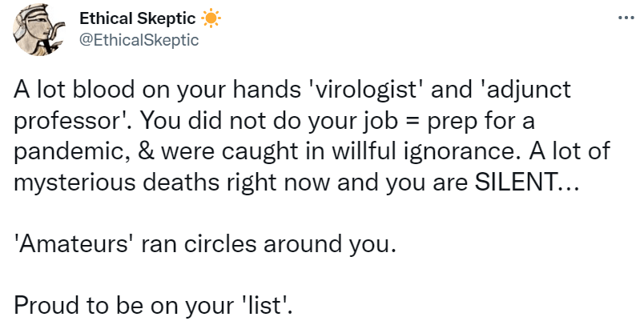Click the equals sign after 'your job'
This screenshot has width=644, height=329.
pyautogui.click(x=411, y=121)
